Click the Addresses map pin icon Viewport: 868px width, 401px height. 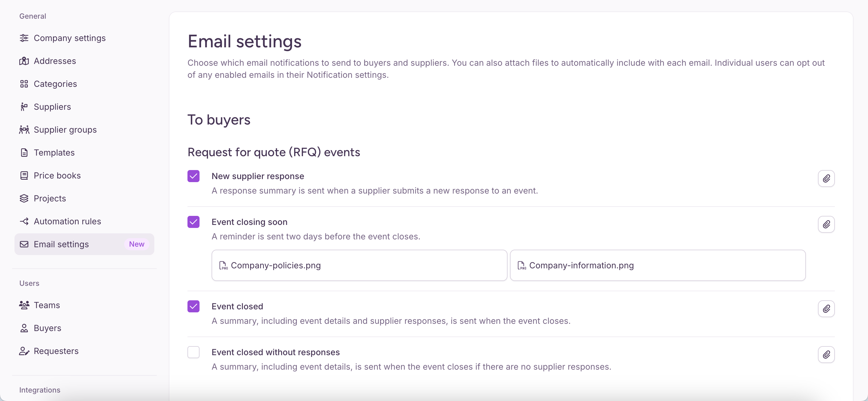24,61
